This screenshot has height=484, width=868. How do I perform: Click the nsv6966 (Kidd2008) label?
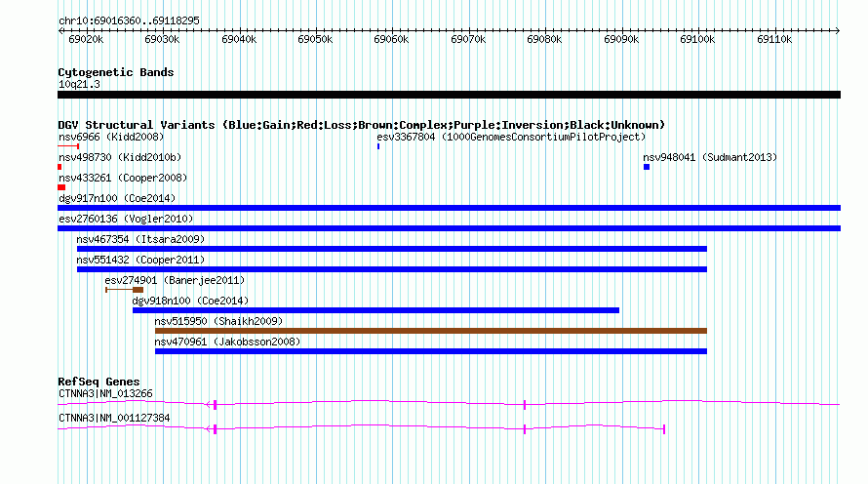pyautogui.click(x=111, y=137)
